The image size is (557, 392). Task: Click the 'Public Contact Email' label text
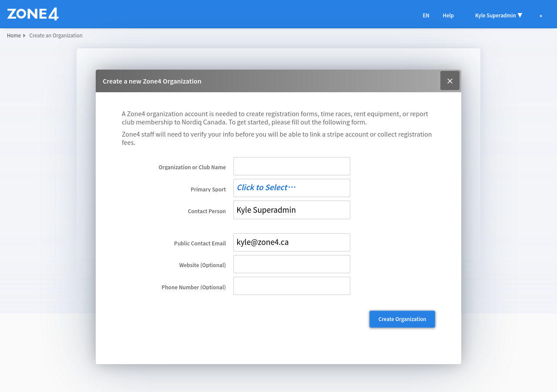(x=200, y=244)
